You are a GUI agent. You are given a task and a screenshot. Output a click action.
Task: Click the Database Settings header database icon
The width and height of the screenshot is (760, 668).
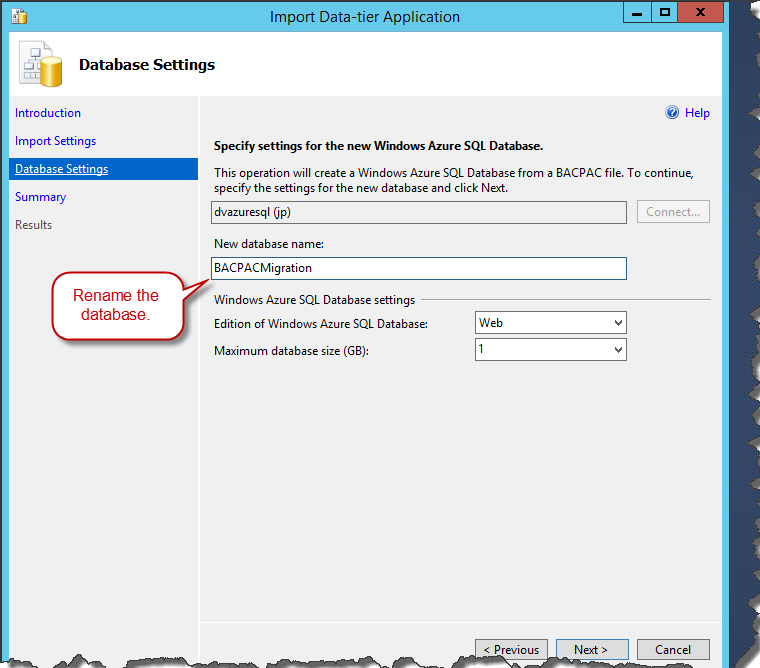point(41,64)
